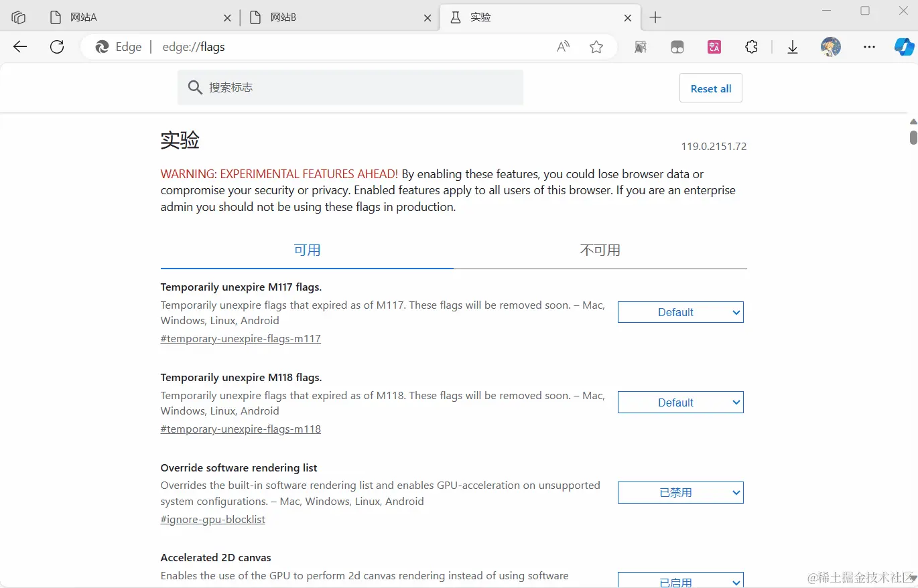Screen dimensions: 918x588
Task: Open the Extensions puzzle icon
Action: 751,47
